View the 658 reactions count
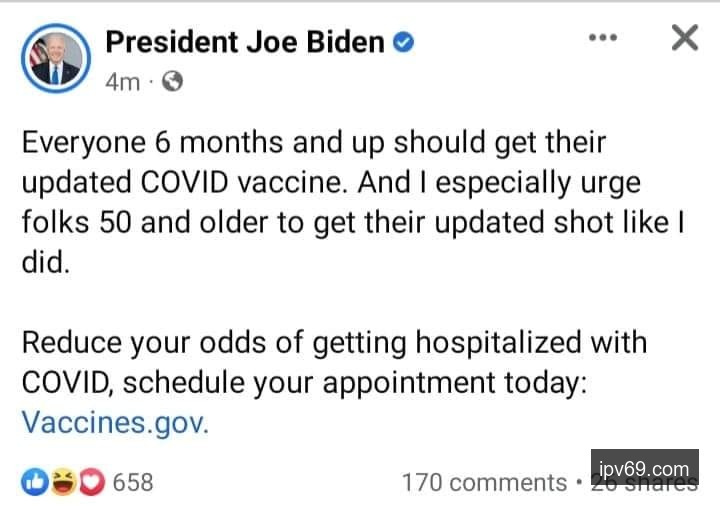This screenshot has width=720, height=506. tap(133, 483)
